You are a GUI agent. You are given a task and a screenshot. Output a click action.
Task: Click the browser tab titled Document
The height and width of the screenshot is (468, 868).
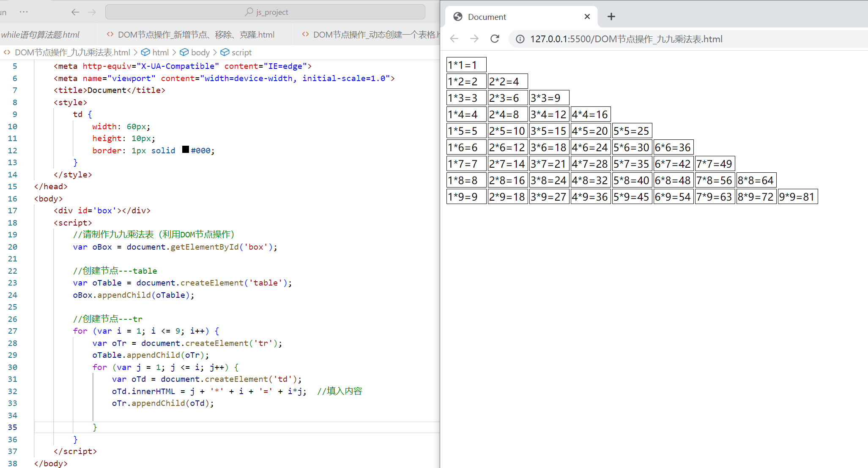click(x=522, y=17)
